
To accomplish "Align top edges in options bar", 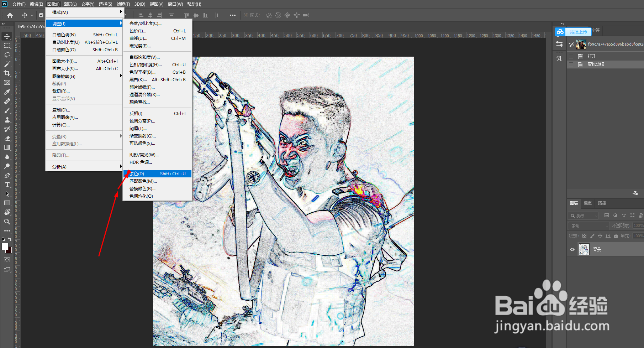I will tap(186, 15).
